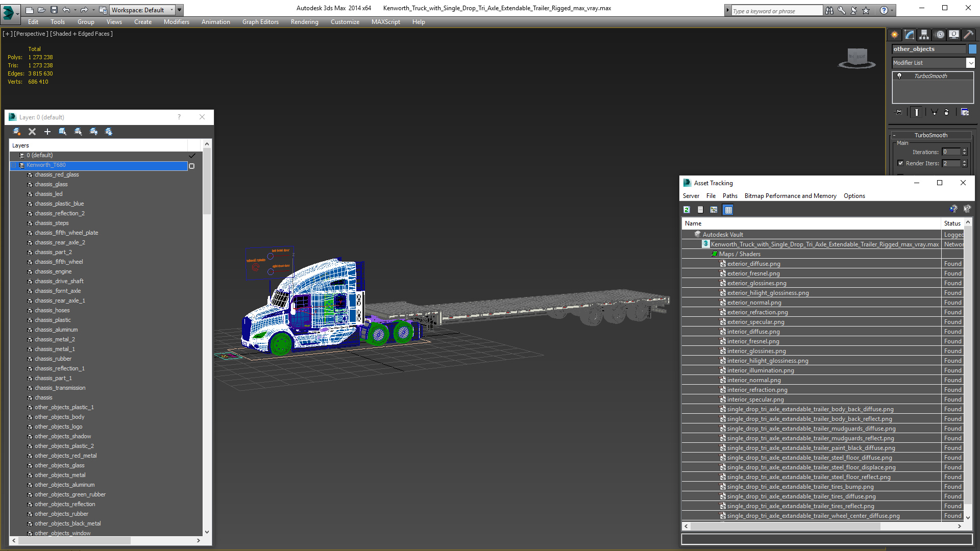Image resolution: width=980 pixels, height=551 pixels.
Task: Click the favorites star icon in title bar
Action: (866, 10)
